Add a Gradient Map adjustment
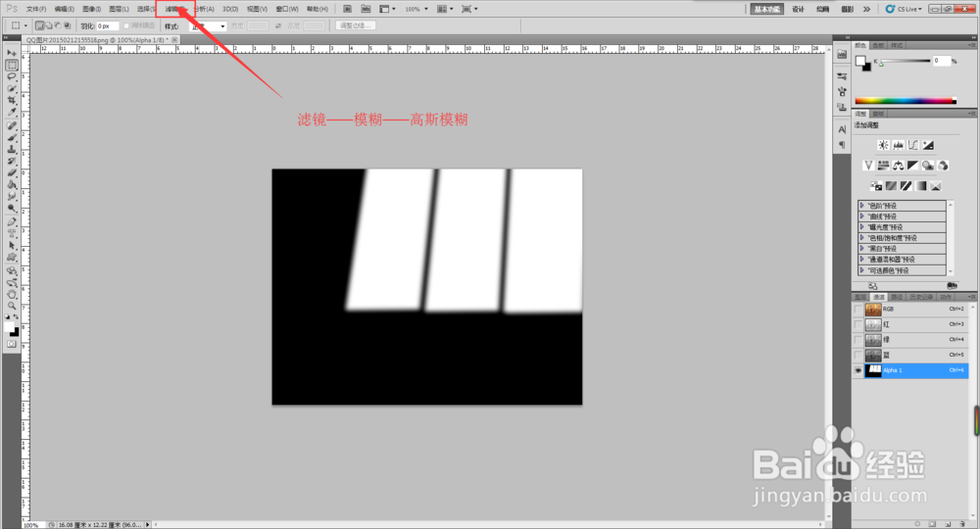This screenshot has height=529, width=980. coord(920,186)
